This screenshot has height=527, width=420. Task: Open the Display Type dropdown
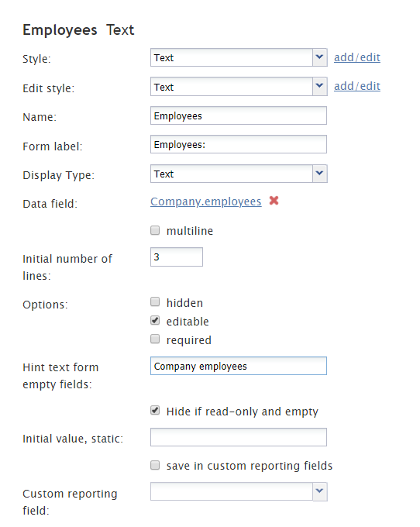[x=319, y=174]
